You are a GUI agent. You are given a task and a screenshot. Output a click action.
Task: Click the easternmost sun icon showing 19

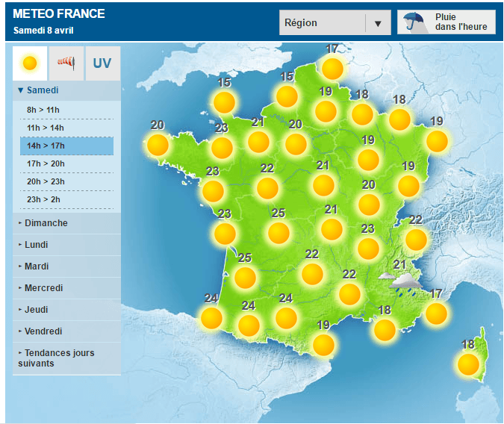pyautogui.click(x=437, y=140)
